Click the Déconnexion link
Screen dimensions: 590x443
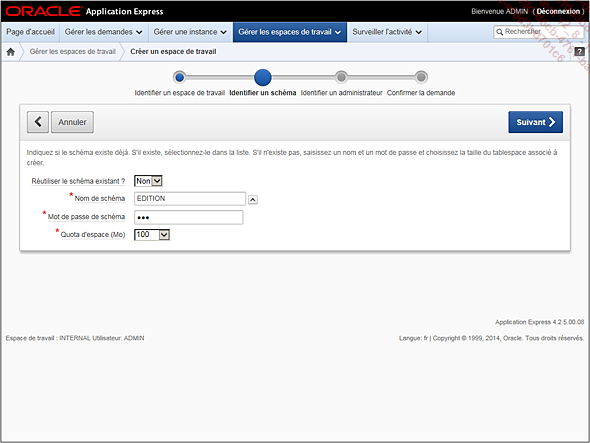pyautogui.click(x=558, y=11)
